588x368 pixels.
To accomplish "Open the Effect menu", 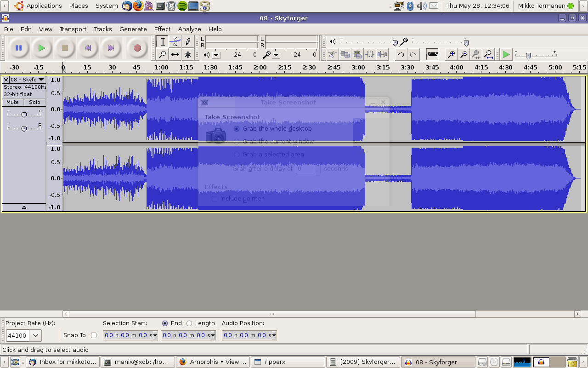I will [162, 29].
